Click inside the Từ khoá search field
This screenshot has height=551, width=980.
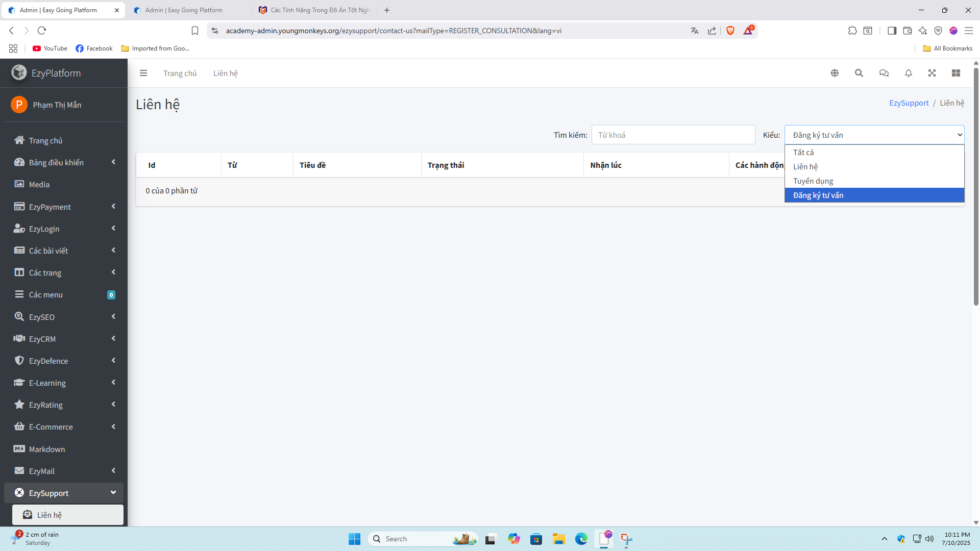673,134
